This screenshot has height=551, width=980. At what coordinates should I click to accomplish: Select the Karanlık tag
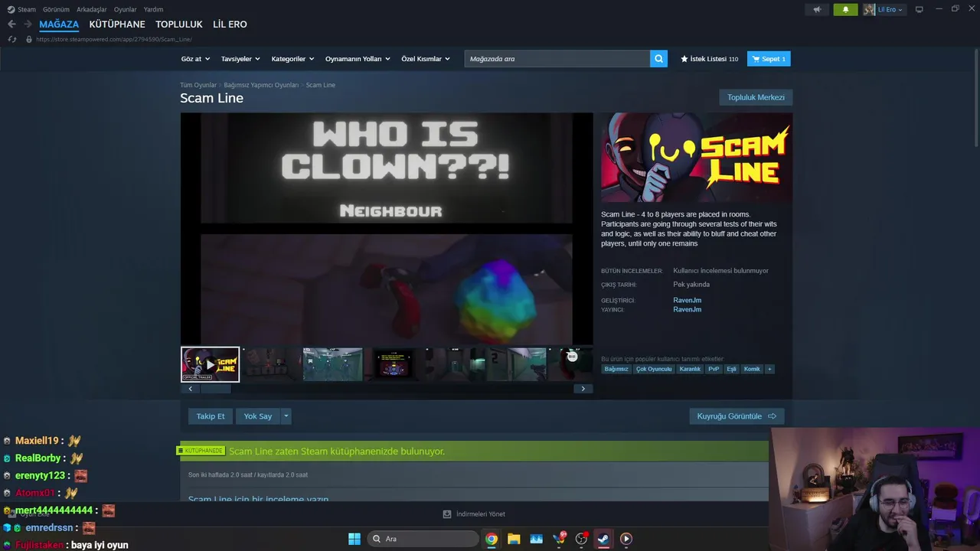coord(690,369)
